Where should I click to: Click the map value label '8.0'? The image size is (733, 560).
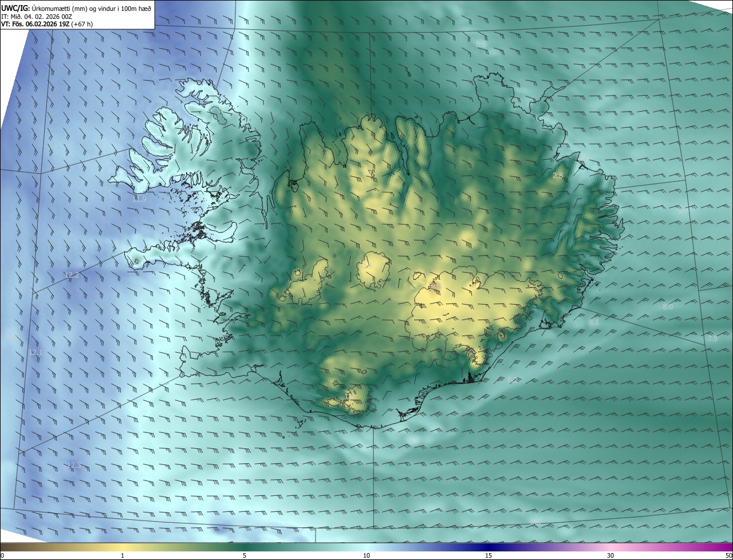click(668, 307)
